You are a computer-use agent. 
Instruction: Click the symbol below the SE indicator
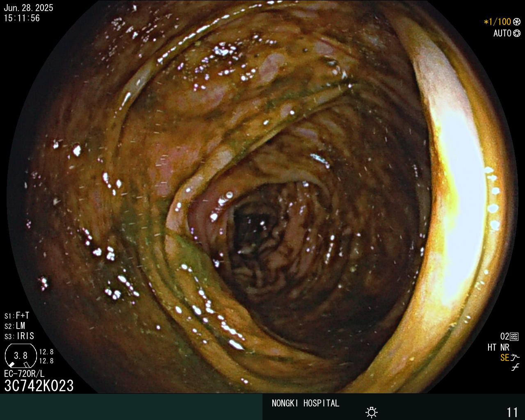point(515,367)
